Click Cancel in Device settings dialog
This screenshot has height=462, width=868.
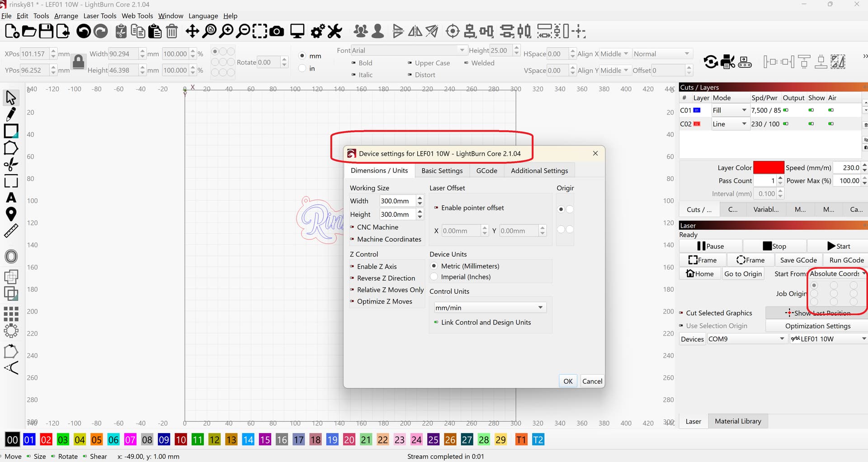point(592,381)
